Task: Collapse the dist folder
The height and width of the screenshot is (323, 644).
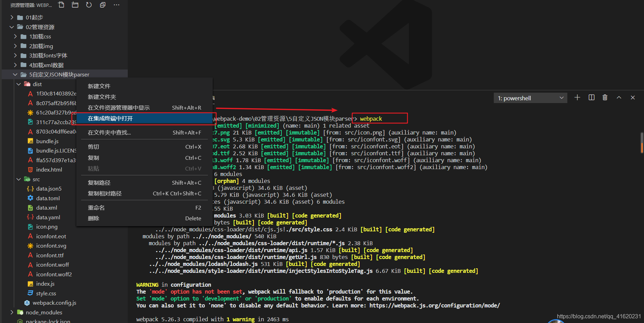Action: 19,84
